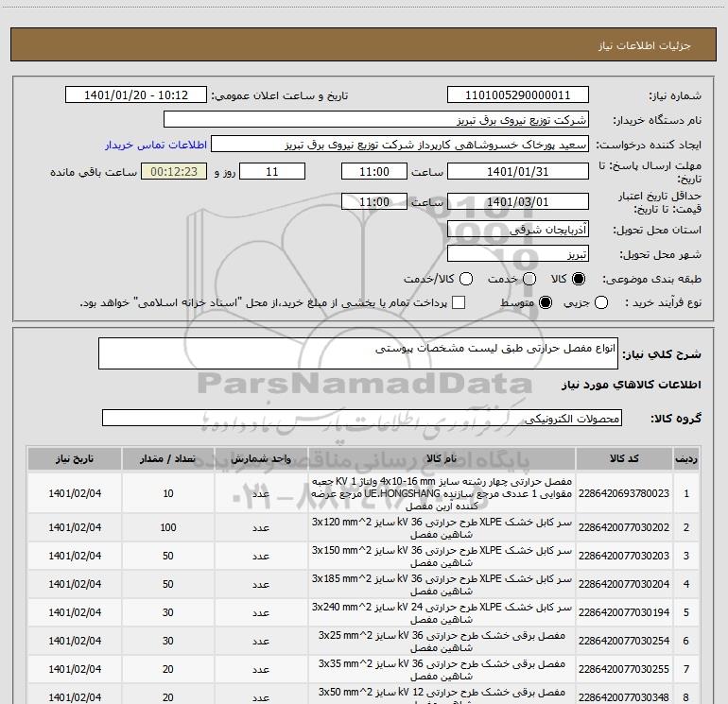Viewport: 728px width, 704px height.
Task: Click product code 2286420693780023
Action: (x=624, y=493)
